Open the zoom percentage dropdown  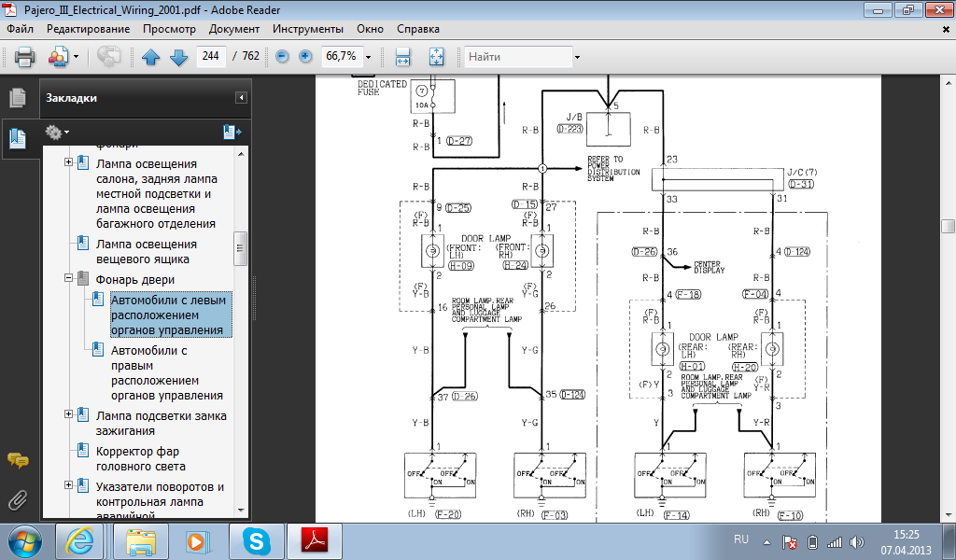[x=369, y=57]
